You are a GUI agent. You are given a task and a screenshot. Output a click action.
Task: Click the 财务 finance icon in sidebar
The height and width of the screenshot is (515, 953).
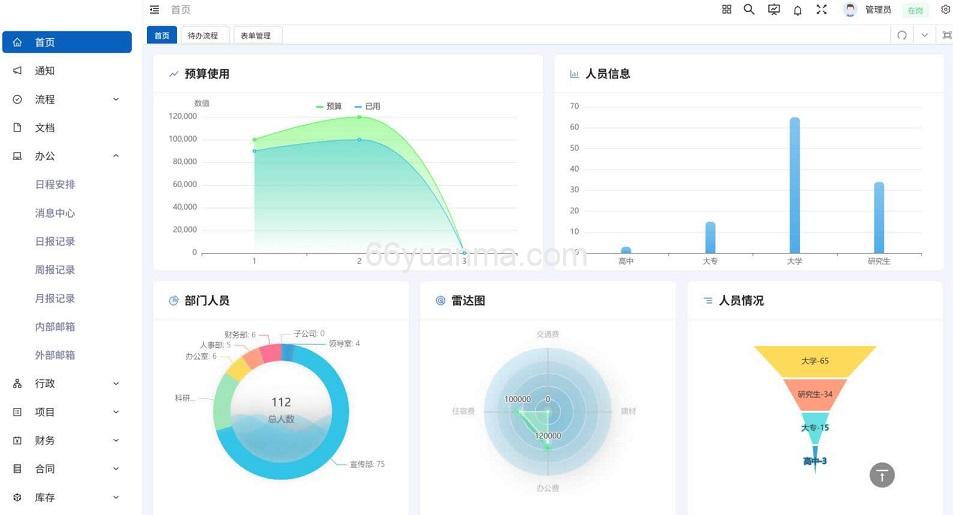point(18,440)
